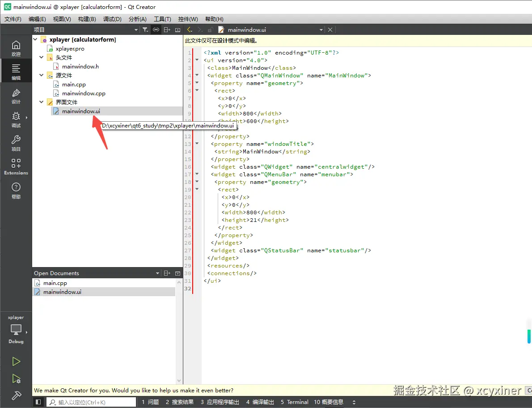Open the 构建(B) menu
This screenshot has width=532, height=408.
point(87,19)
